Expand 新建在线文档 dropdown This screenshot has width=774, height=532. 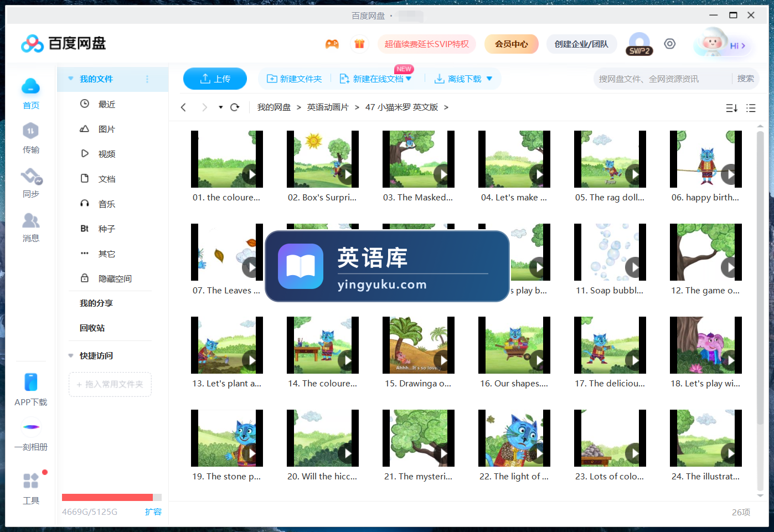click(409, 79)
